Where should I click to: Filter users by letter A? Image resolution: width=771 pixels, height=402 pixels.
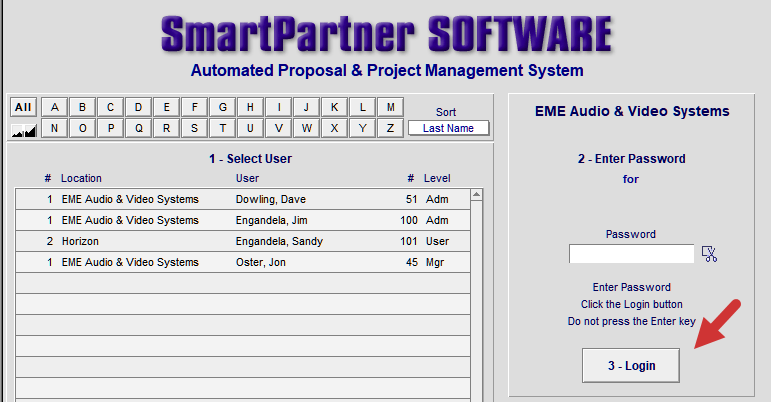pyautogui.click(x=55, y=107)
